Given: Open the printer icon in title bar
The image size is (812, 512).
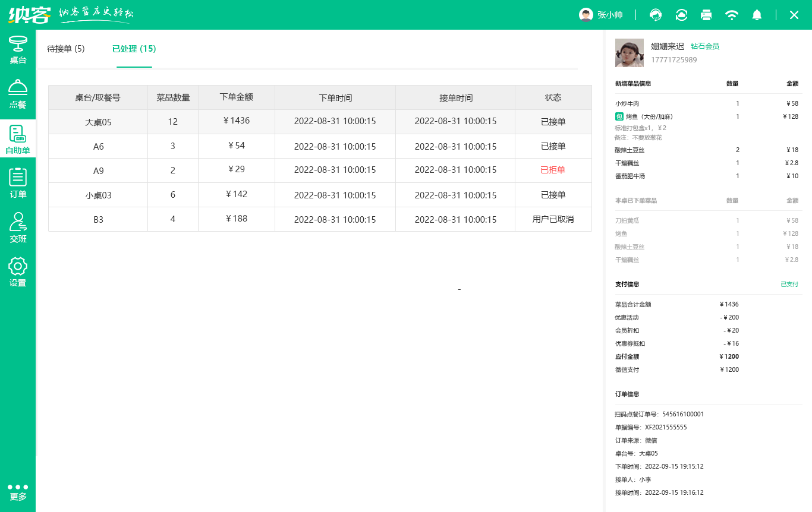Looking at the screenshot, I should [706, 14].
